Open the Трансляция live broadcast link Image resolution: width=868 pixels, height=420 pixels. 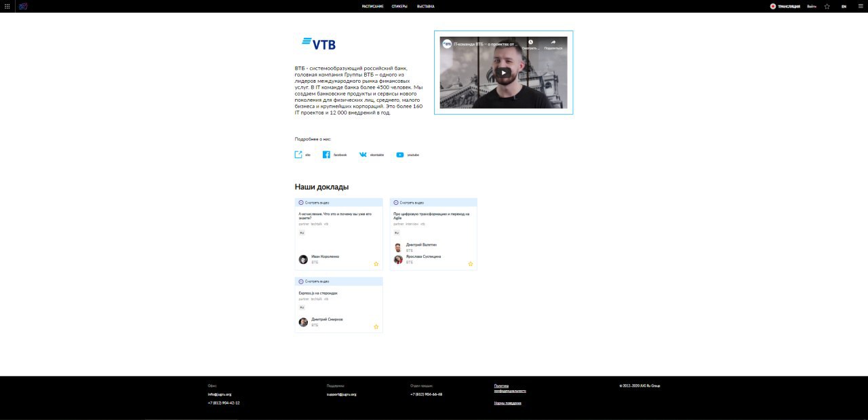pyautogui.click(x=785, y=6)
